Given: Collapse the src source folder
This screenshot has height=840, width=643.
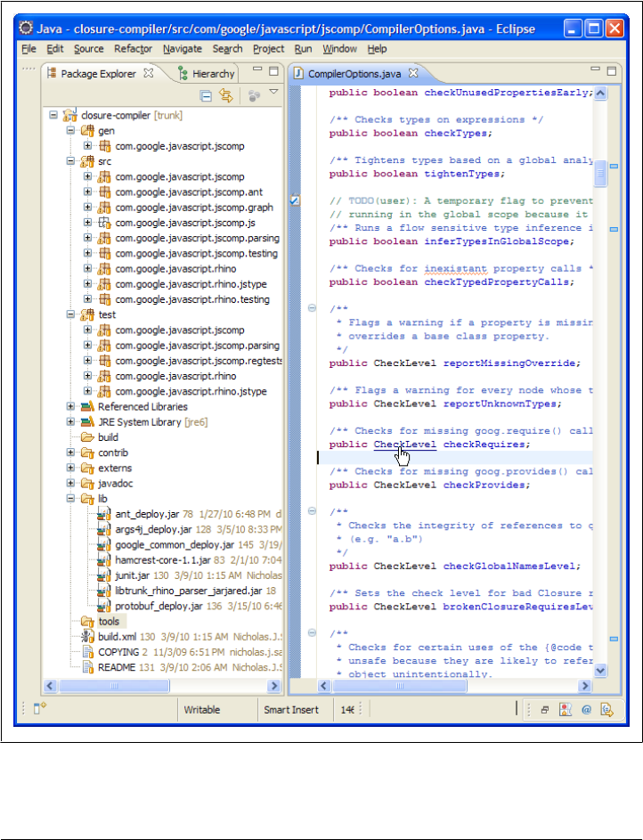Looking at the screenshot, I should pyautogui.click(x=70, y=161).
